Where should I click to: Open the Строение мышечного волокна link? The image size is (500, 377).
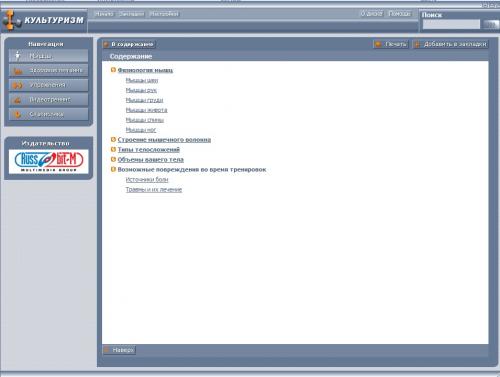click(164, 139)
